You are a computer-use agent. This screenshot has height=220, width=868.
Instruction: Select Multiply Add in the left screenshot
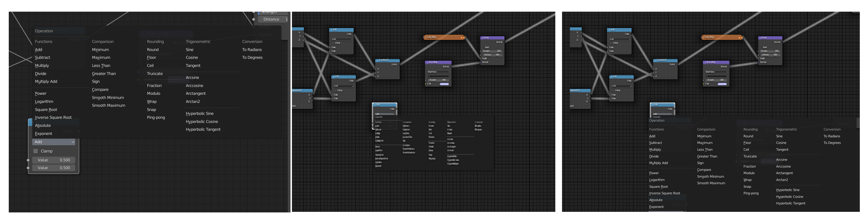pyautogui.click(x=46, y=81)
